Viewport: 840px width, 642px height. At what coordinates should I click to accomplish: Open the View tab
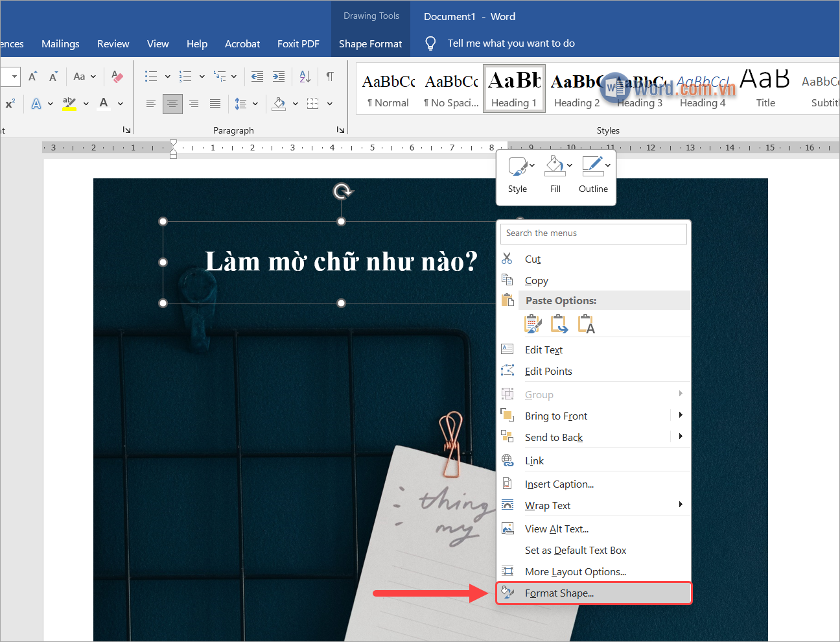point(157,43)
